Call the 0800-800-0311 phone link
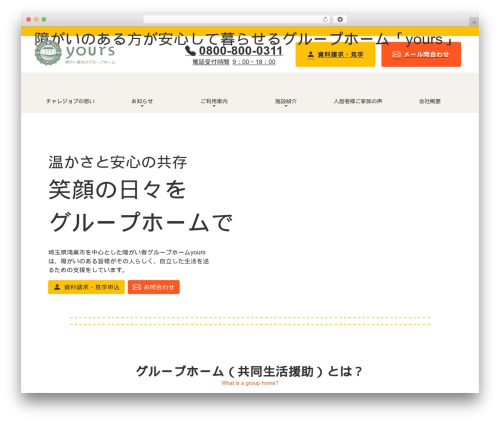 coord(241,51)
